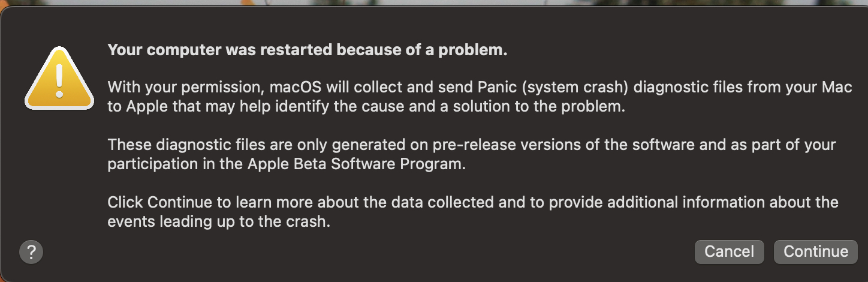Image resolution: width=868 pixels, height=282 pixels.
Task: Click the desktop wallpaper strip above the dialog
Action: pos(434,3)
